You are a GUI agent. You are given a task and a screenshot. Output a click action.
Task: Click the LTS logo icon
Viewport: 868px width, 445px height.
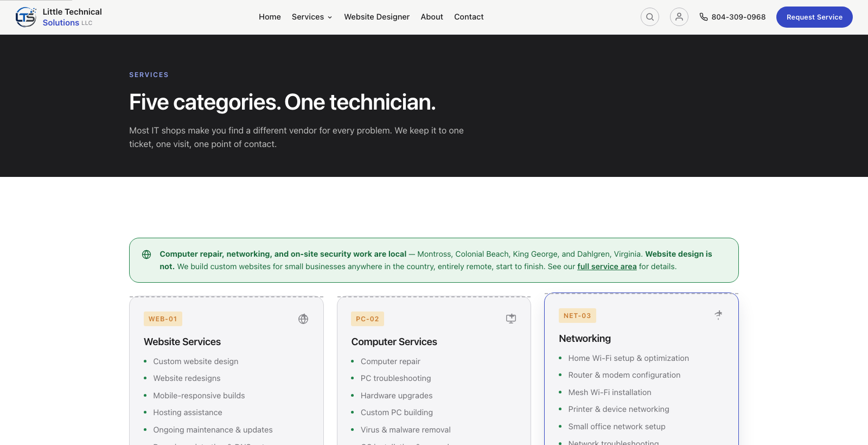(x=25, y=17)
